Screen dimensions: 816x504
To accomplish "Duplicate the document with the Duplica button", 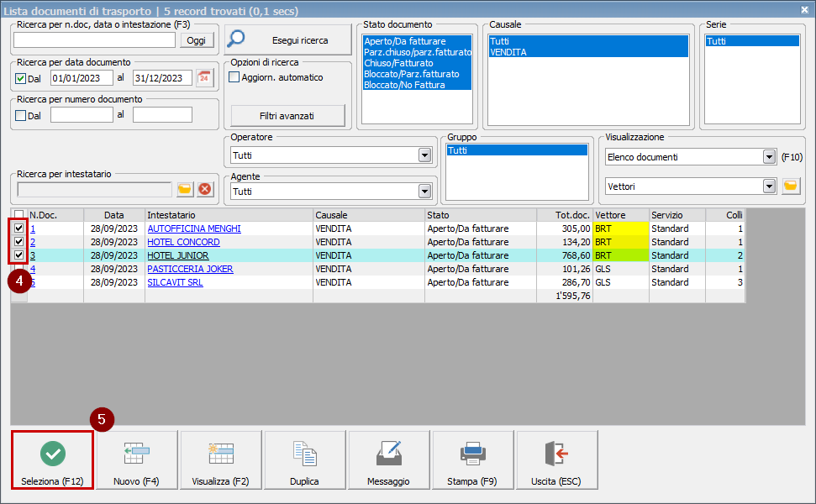I will [304, 460].
